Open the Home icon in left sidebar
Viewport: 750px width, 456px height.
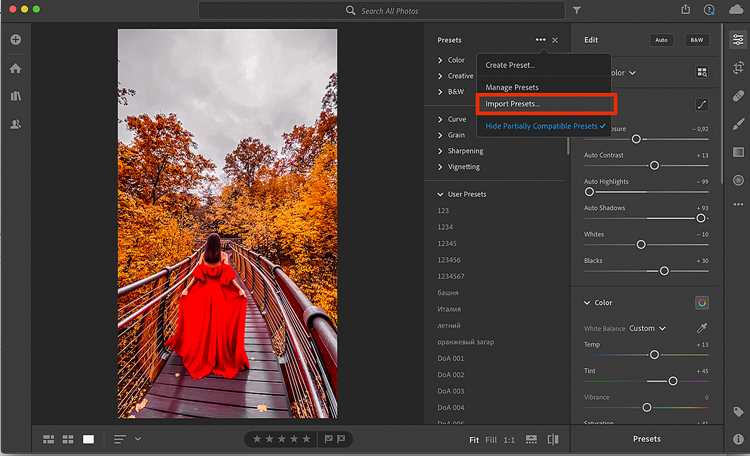[16, 68]
